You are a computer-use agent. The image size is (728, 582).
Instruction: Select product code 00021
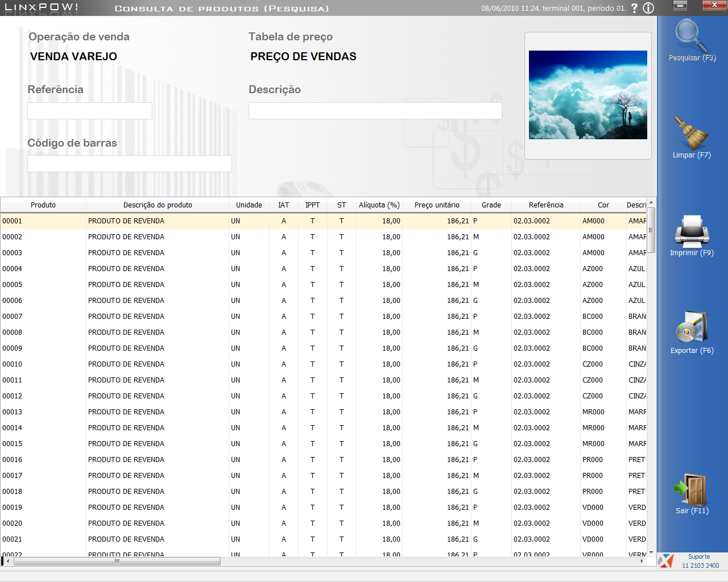pyautogui.click(x=12, y=539)
